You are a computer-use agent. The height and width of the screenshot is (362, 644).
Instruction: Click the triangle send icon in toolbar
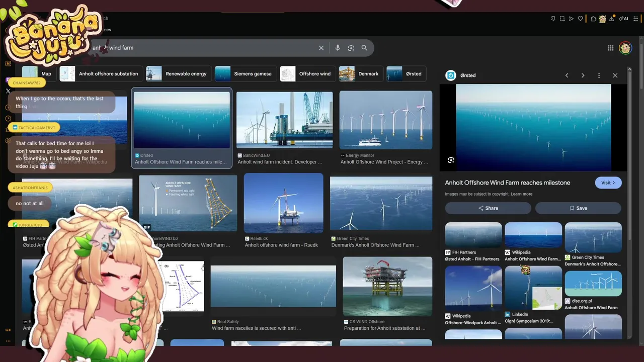571,19
